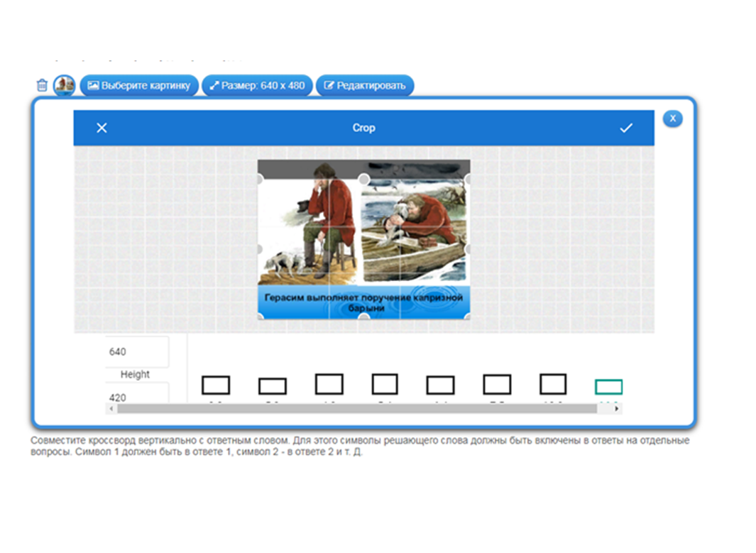Select the fourth aspect ratio rectangle icon
The height and width of the screenshot is (553, 756).
[385, 385]
